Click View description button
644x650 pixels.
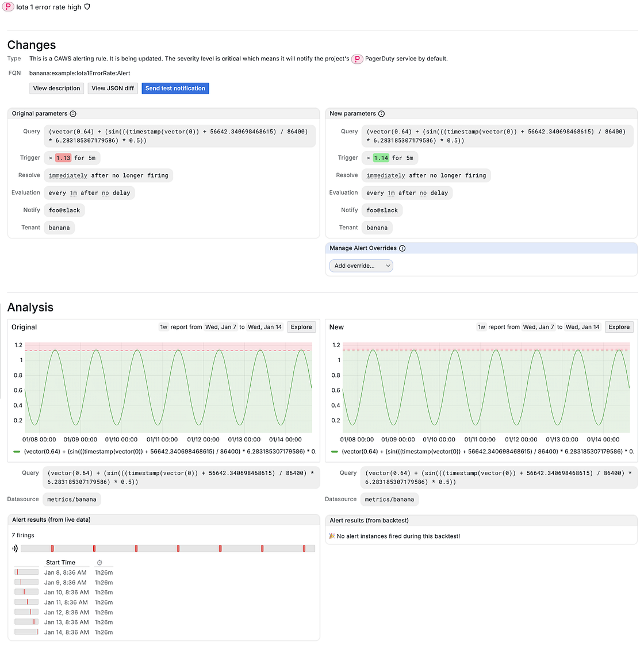pos(56,89)
